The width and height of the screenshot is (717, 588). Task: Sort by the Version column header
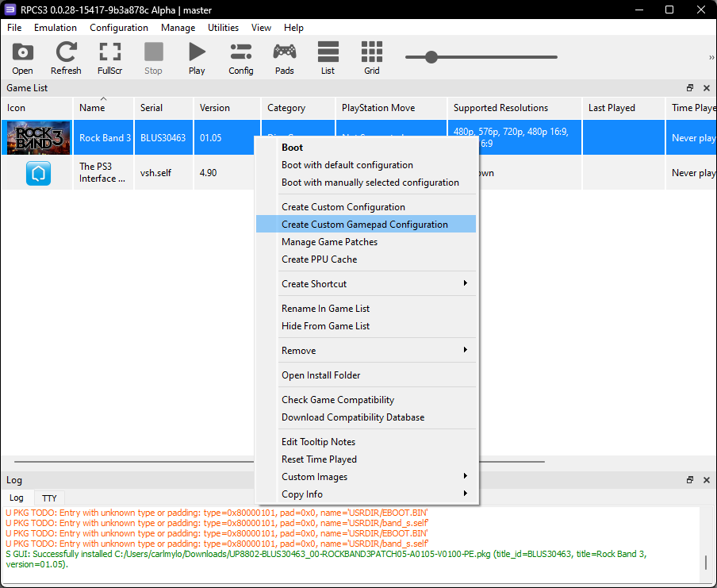click(x=228, y=108)
